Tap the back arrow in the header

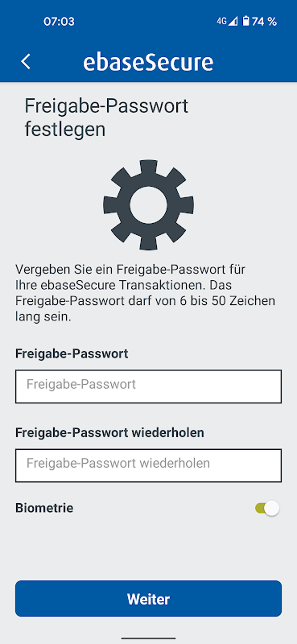[26, 62]
